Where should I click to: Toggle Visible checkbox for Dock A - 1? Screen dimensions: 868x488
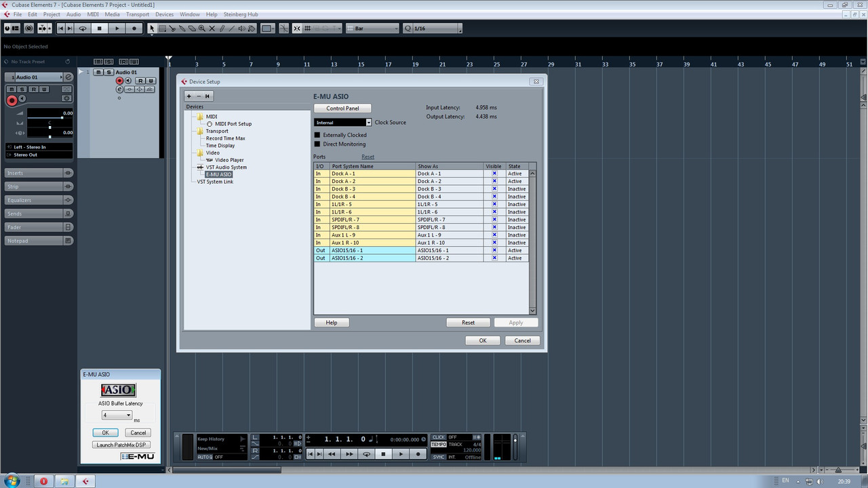(494, 174)
